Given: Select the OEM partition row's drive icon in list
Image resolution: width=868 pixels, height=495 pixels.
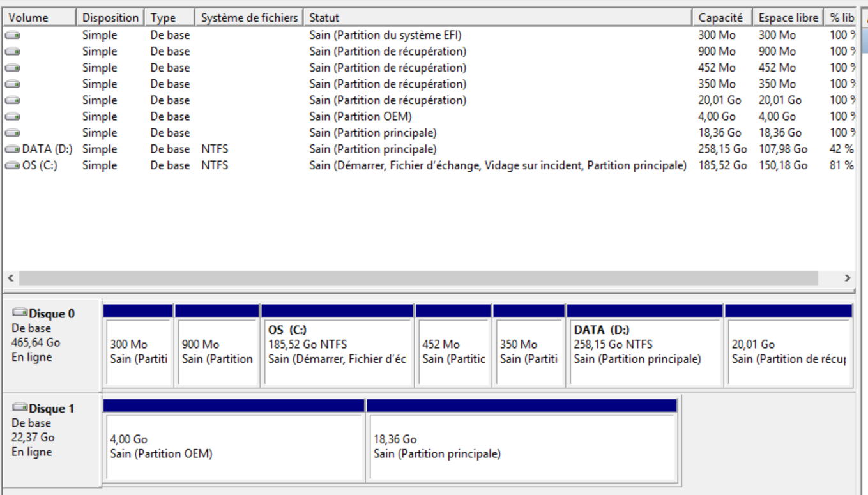Looking at the screenshot, I should [13, 117].
